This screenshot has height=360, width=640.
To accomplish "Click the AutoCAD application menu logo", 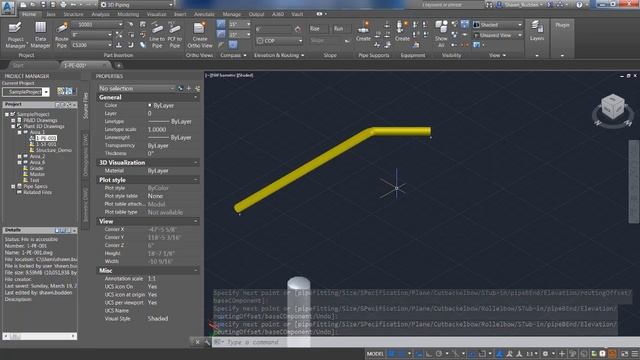I will click(8, 7).
